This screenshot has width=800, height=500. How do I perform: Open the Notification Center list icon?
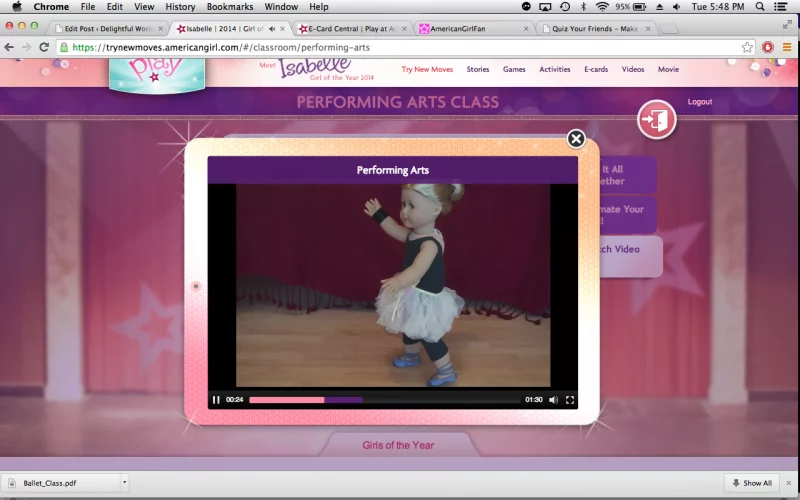[x=780, y=7]
